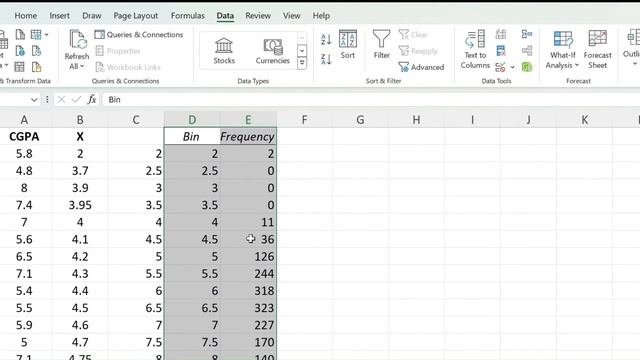Switch to Page Layout tab

(x=136, y=16)
